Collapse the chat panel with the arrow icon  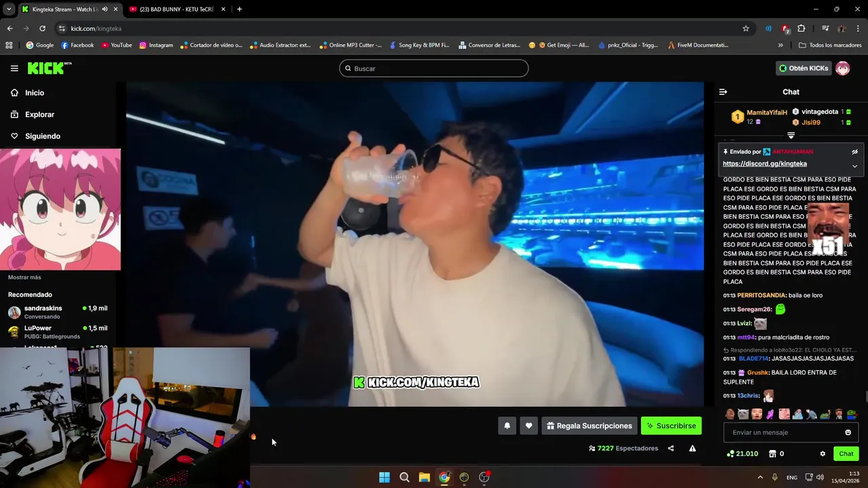[723, 91]
